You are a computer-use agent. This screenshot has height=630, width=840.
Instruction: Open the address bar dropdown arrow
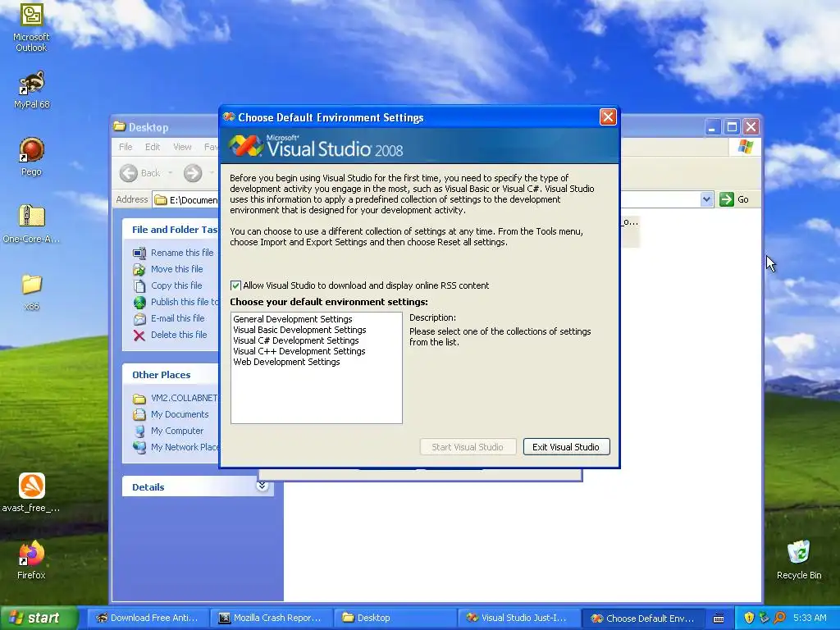(x=706, y=199)
